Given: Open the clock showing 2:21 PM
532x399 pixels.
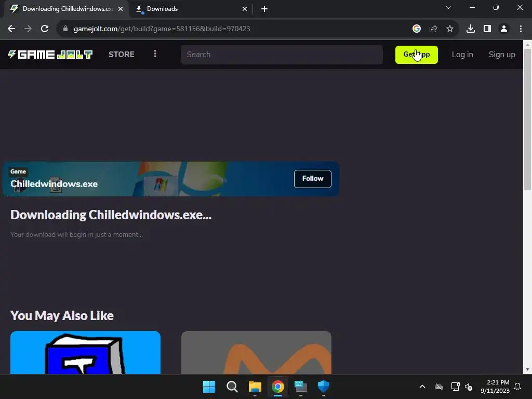Looking at the screenshot, I should click(495, 387).
